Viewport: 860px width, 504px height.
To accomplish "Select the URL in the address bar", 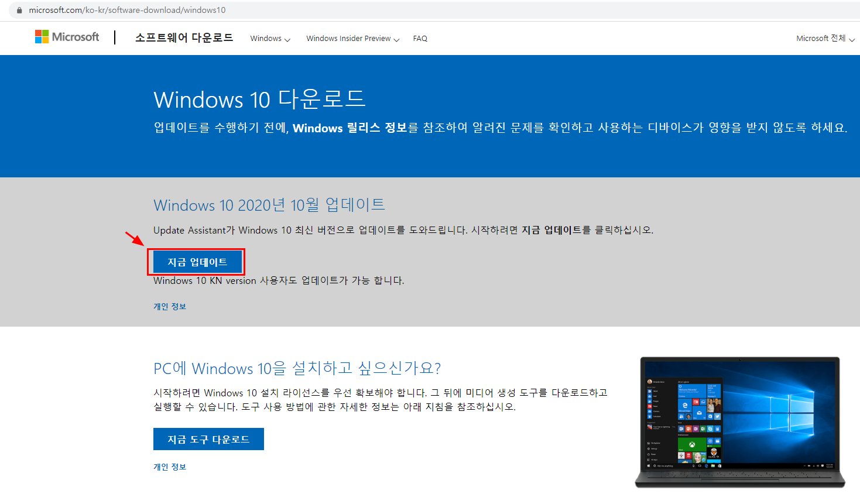I will click(127, 10).
